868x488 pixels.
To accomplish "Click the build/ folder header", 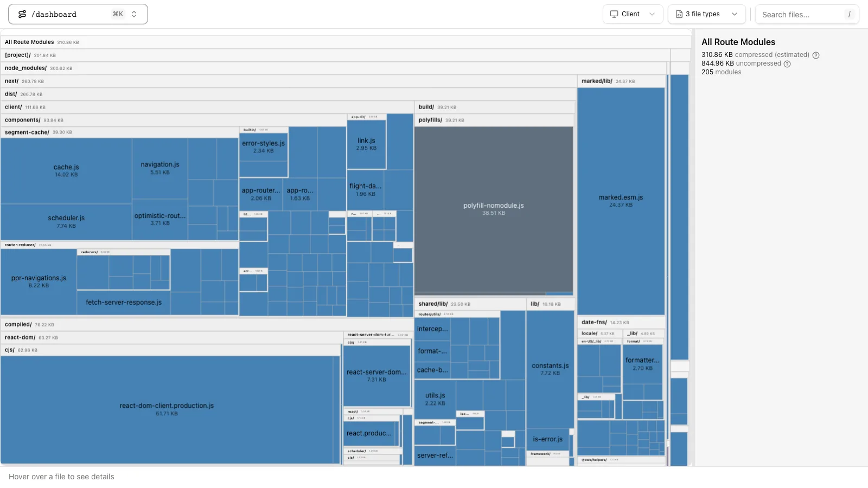I will 495,107.
